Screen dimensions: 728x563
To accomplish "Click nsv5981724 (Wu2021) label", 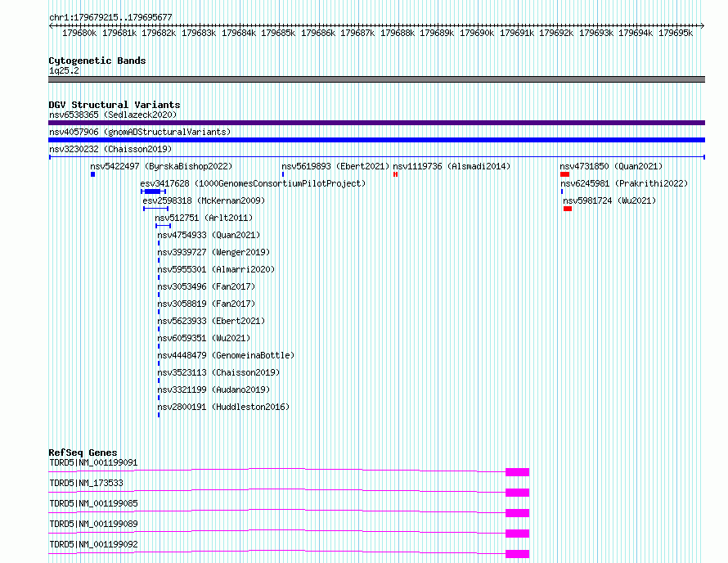I will click(x=609, y=200).
